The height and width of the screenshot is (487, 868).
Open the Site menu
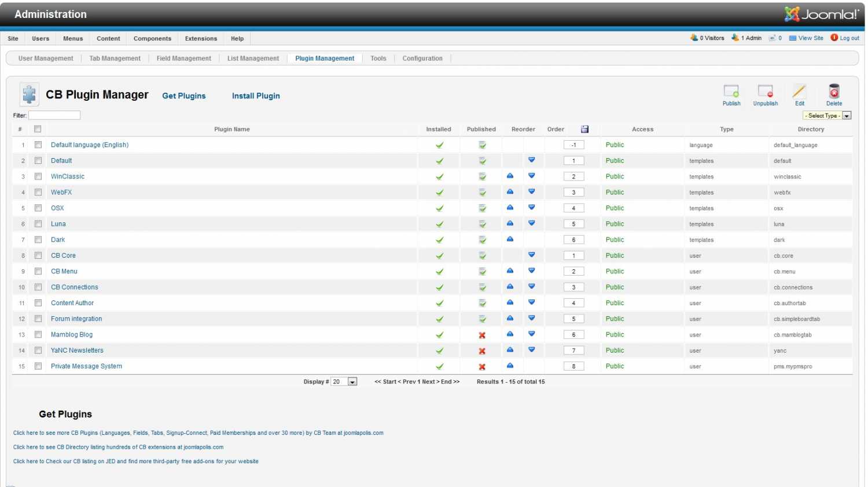tap(13, 38)
